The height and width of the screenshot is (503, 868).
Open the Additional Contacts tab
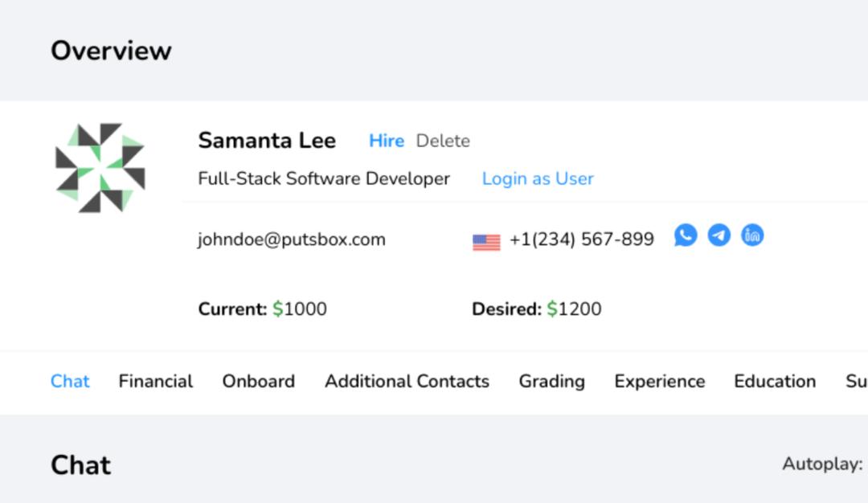pos(406,382)
